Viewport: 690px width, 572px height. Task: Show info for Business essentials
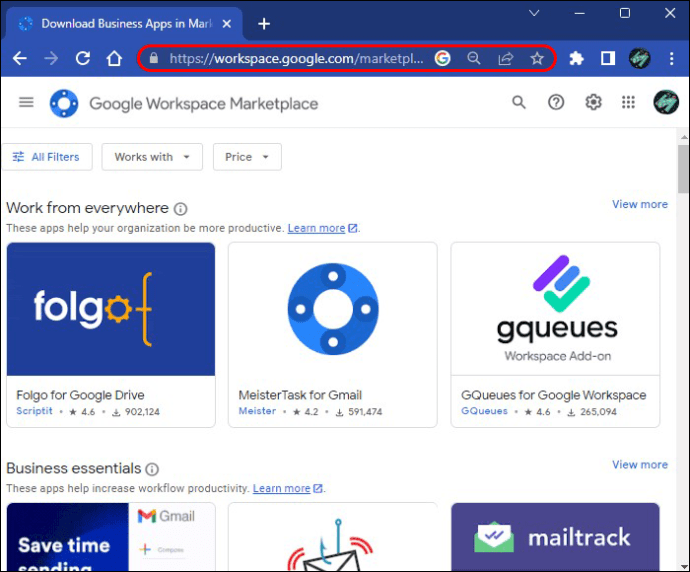[152, 469]
